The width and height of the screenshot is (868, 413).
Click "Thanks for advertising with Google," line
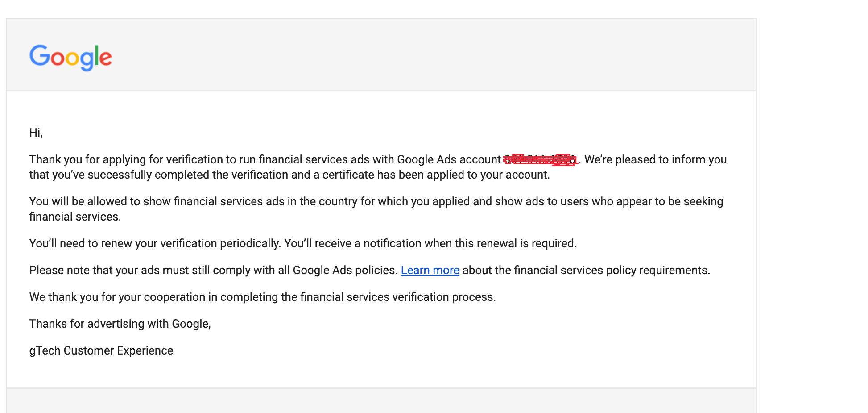point(120,324)
